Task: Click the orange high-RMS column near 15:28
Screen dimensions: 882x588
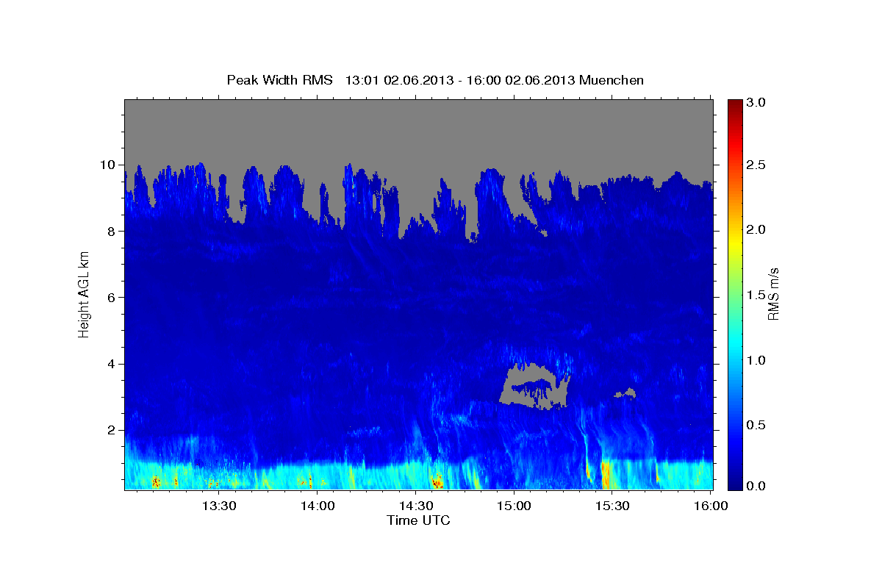Action: pos(606,474)
